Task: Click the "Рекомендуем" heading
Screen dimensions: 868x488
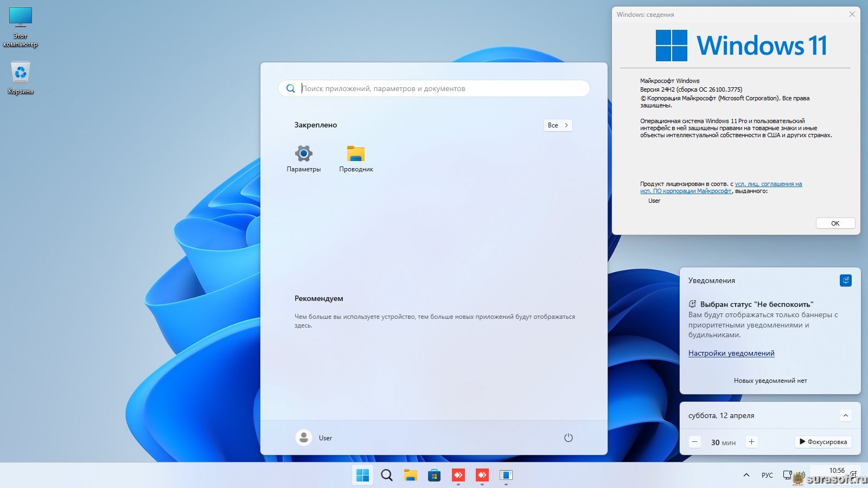Action: coord(318,298)
